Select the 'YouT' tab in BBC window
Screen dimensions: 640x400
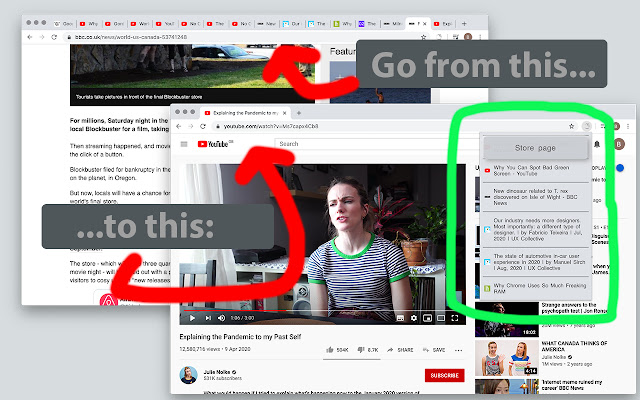(166, 24)
